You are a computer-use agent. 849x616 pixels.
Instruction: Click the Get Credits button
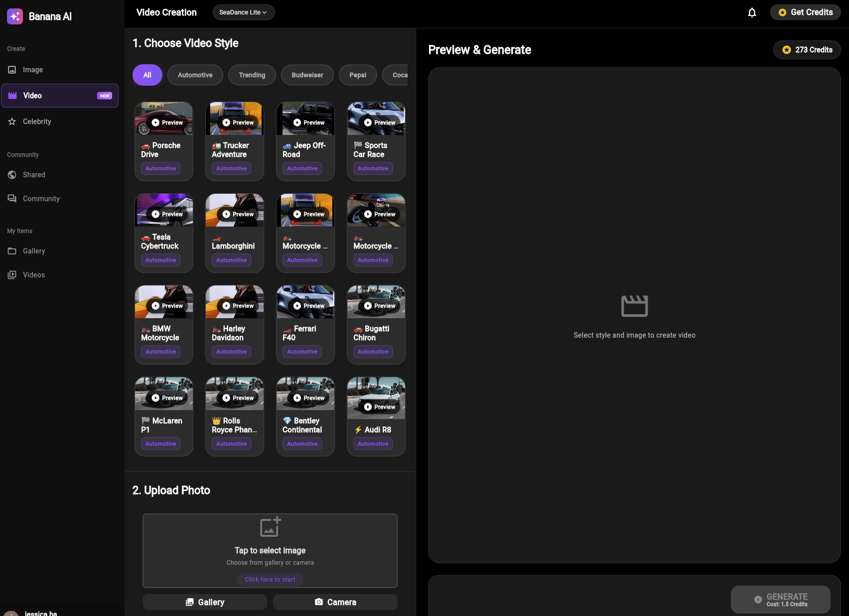pos(806,12)
